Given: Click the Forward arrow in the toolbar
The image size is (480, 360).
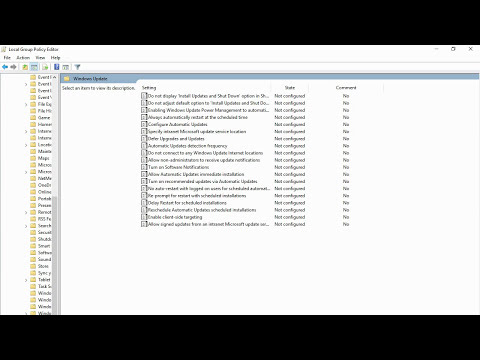Looking at the screenshot, I should click(x=13, y=67).
